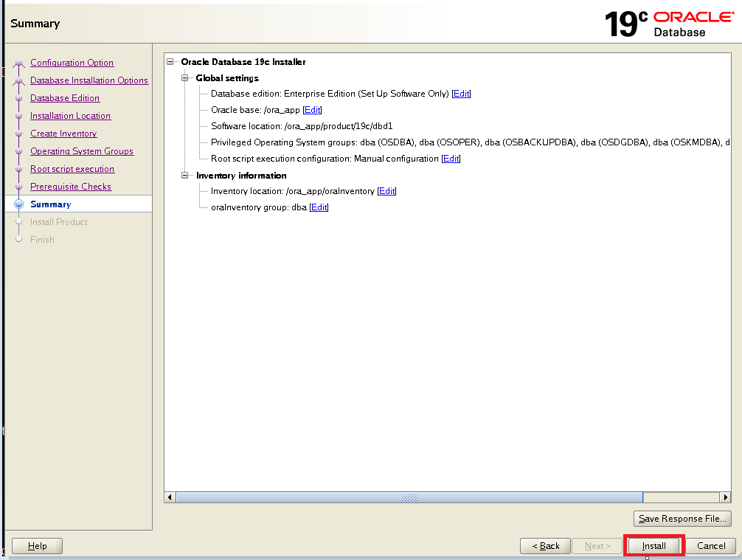
Task: Click the Summary step indicator circle
Action: (x=18, y=204)
